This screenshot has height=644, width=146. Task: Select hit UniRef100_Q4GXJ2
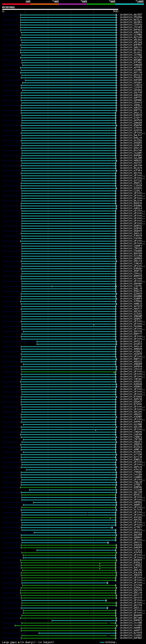131,608
